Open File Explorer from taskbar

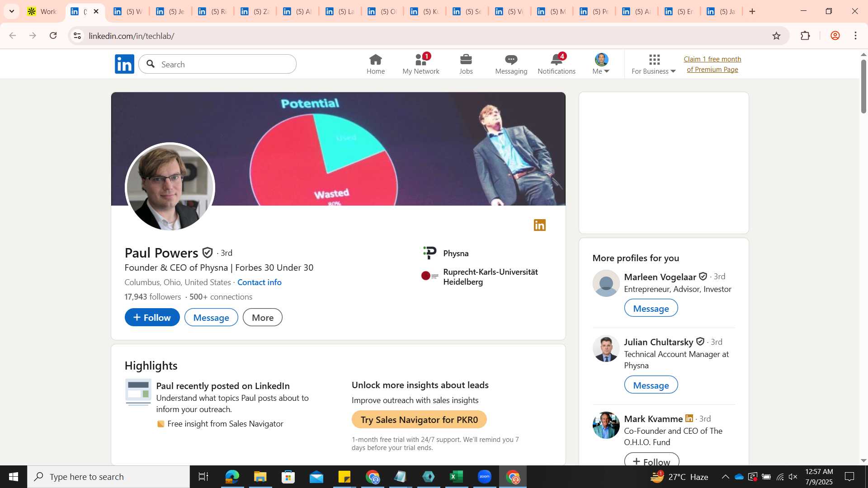tap(260, 477)
